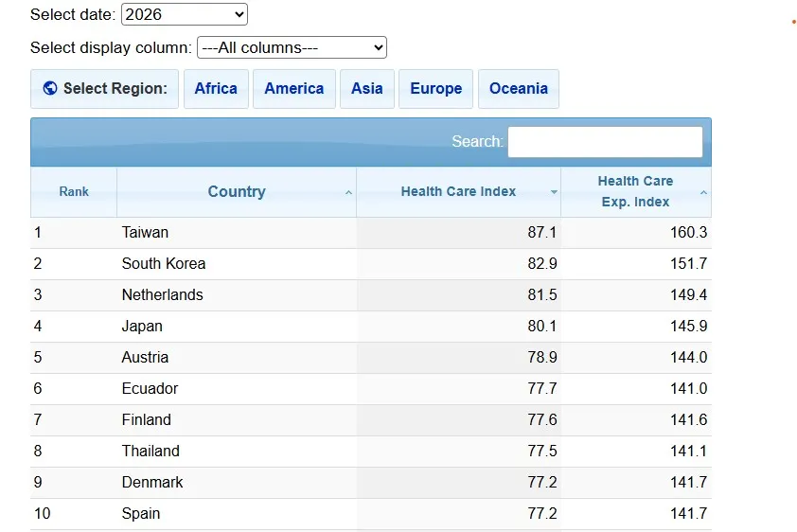Click into the table Search field

pos(605,142)
